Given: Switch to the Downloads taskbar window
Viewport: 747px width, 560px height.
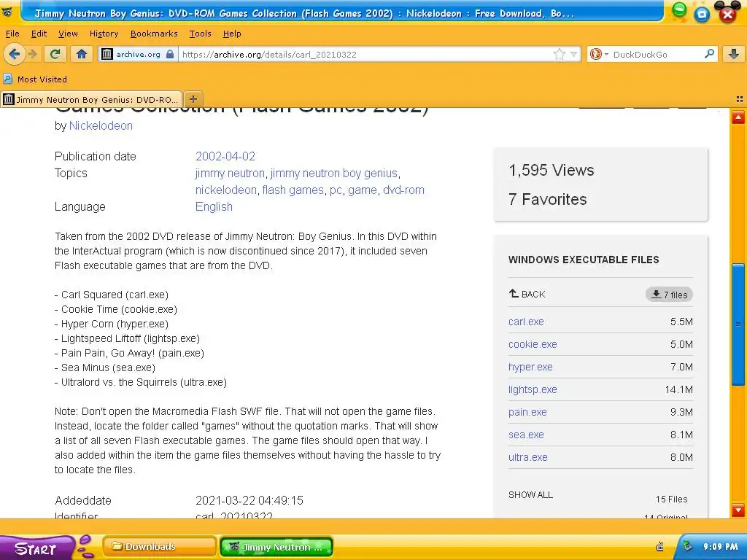Looking at the screenshot, I should point(159,547).
